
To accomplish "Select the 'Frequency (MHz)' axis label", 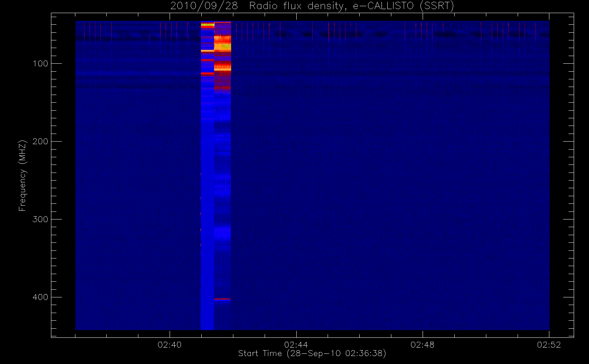I will click(23, 175).
